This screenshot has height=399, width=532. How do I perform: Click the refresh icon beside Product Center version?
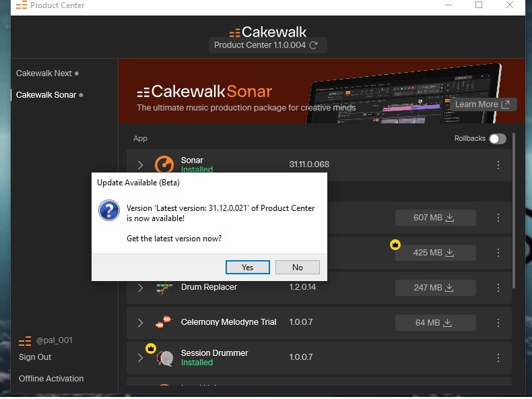pos(314,45)
